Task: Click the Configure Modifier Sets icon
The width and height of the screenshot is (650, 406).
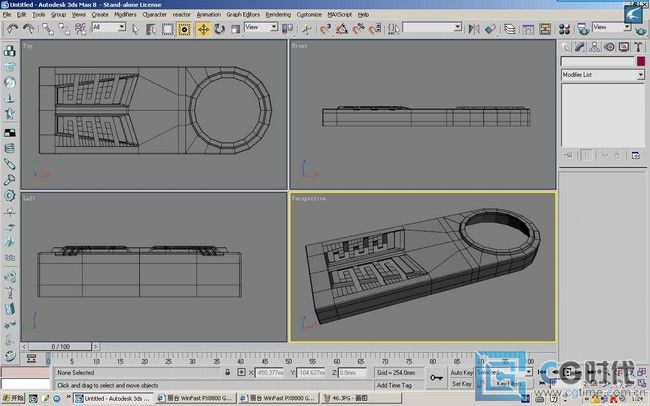Action: (636, 156)
